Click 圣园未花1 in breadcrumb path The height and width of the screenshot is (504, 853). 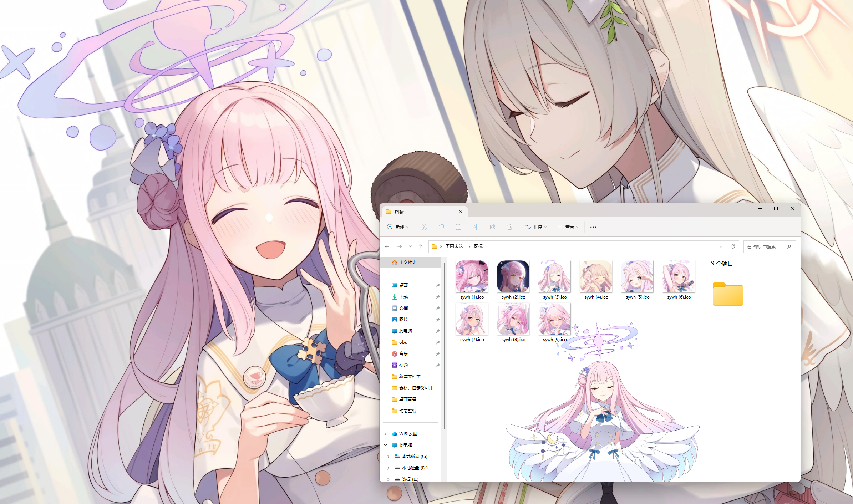point(455,246)
